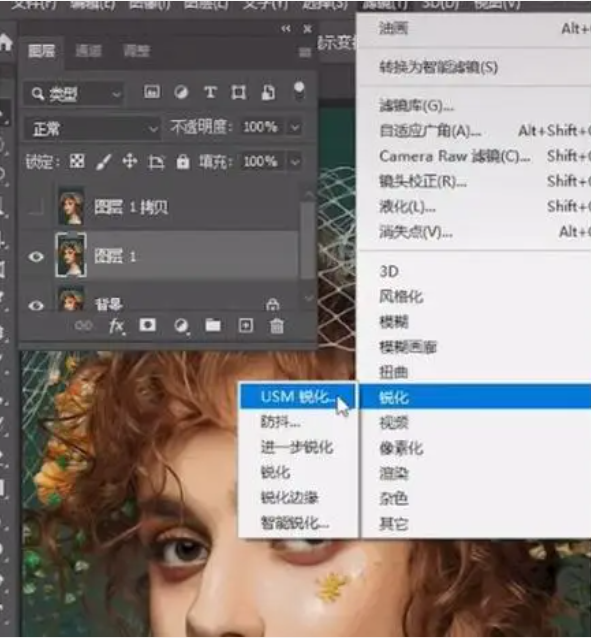Switch to the 调整 tab
Image resolution: width=591 pixels, height=639 pixels.
(137, 51)
